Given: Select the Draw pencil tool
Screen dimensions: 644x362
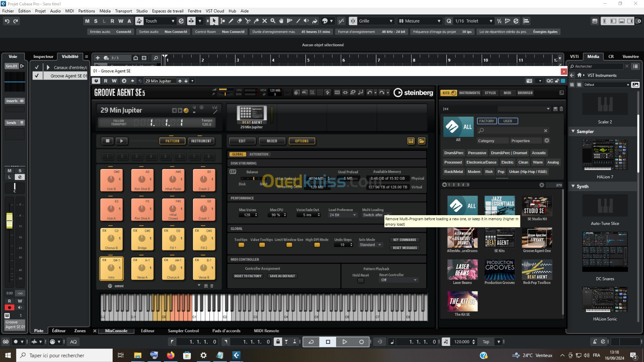Looking at the screenshot, I should click(x=231, y=21).
